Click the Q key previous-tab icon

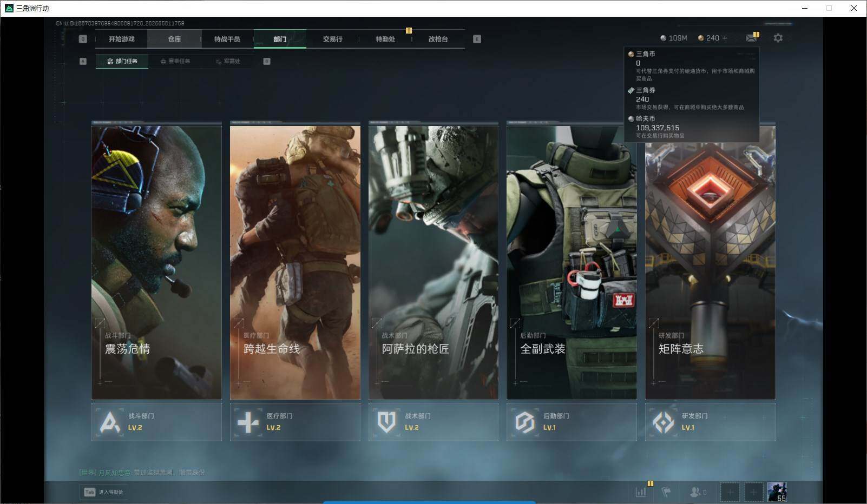[x=83, y=39]
